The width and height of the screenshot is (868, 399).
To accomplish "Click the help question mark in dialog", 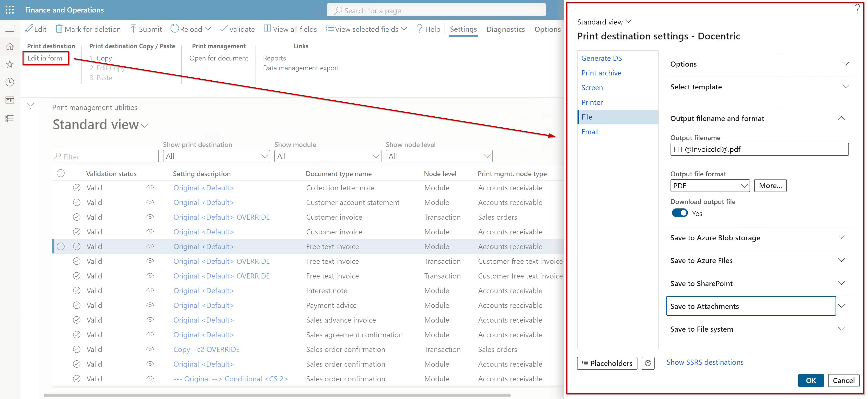I will tap(857, 8).
